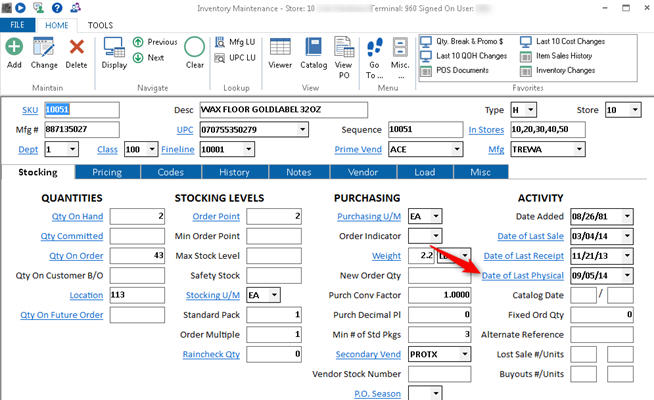Open the TOOLS ribbon tab

point(100,24)
